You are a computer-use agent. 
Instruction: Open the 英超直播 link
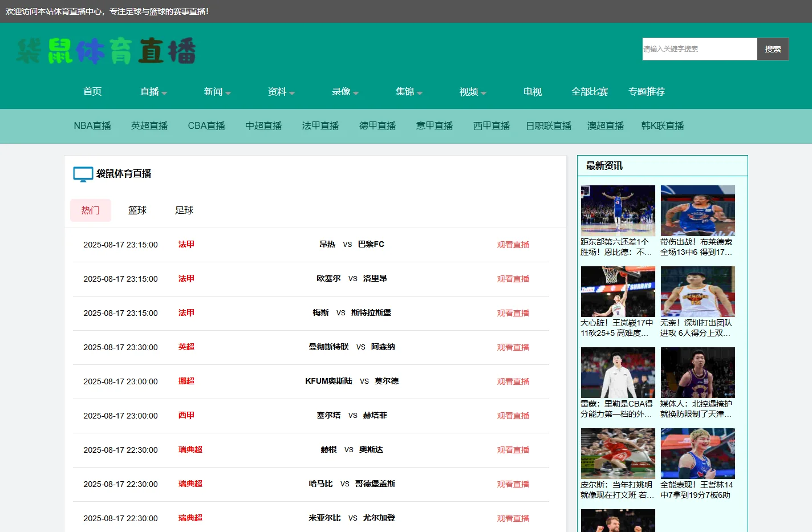coord(149,126)
